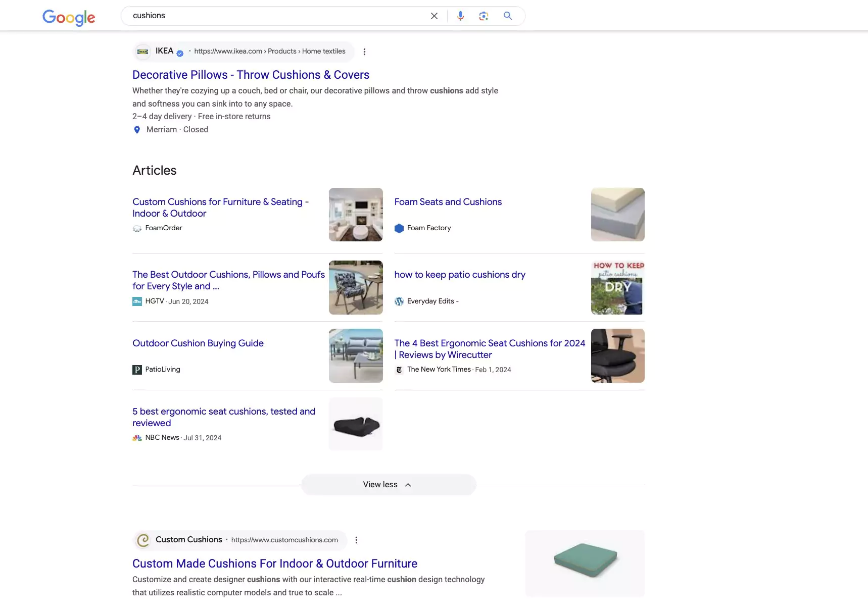
Task: Click the Google logo
Action: (69, 17)
